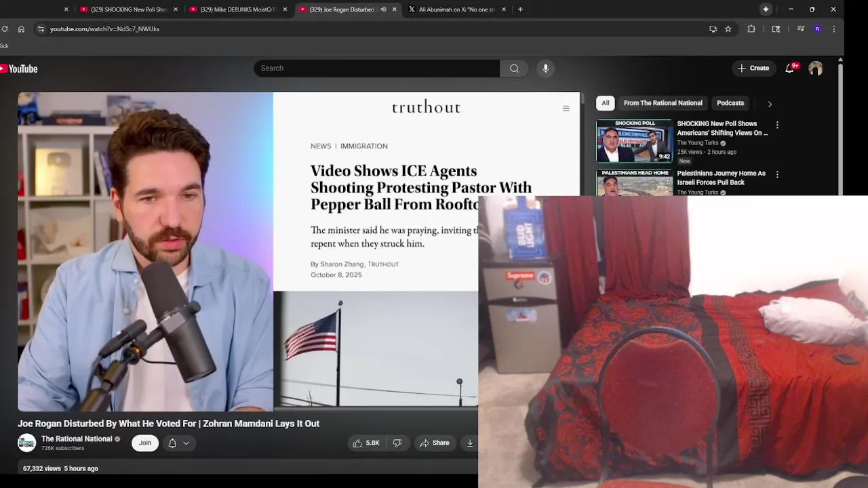Viewport: 868px width, 488px height.
Task: Share the video
Action: pos(435,443)
